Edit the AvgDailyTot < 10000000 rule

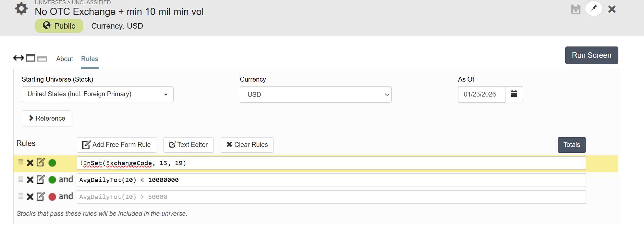click(x=41, y=179)
